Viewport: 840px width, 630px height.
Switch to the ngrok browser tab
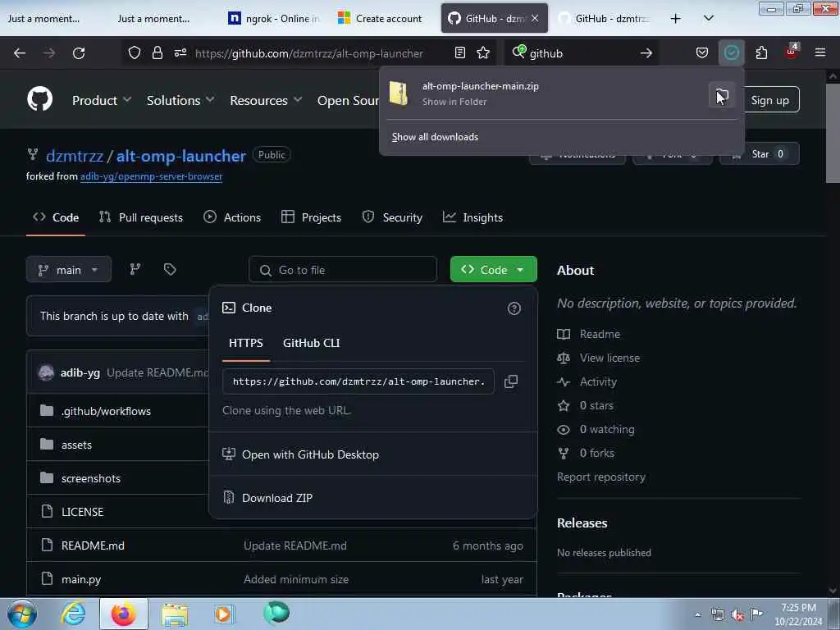[276, 18]
